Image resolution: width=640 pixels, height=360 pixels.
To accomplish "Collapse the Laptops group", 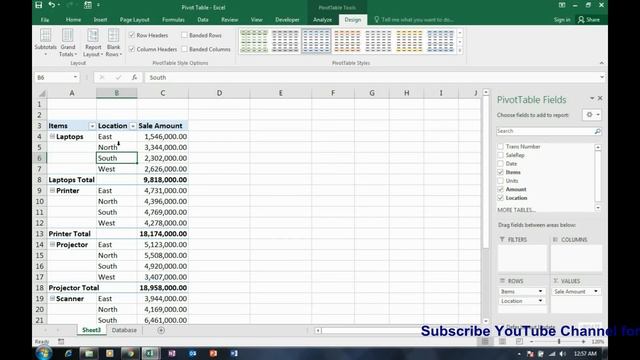I will click(52, 136).
